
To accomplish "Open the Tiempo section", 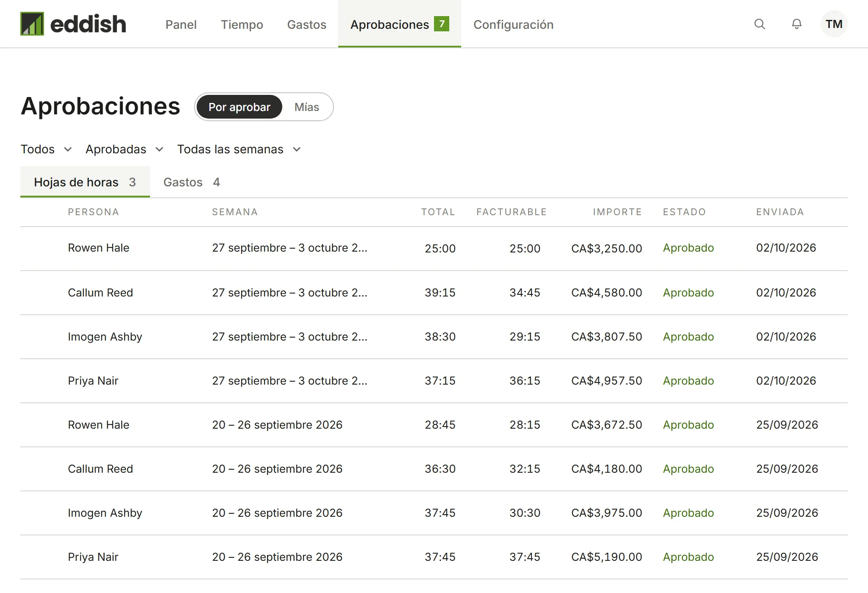I will (x=242, y=25).
